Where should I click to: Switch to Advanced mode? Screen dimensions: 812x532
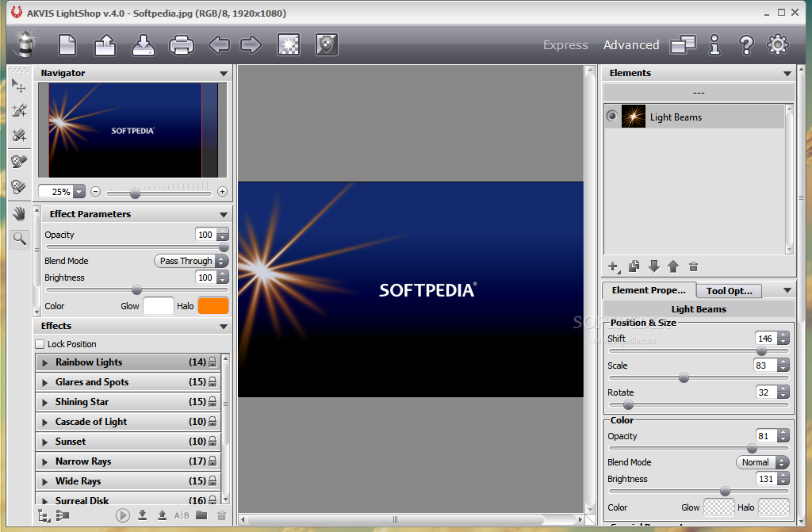point(631,45)
